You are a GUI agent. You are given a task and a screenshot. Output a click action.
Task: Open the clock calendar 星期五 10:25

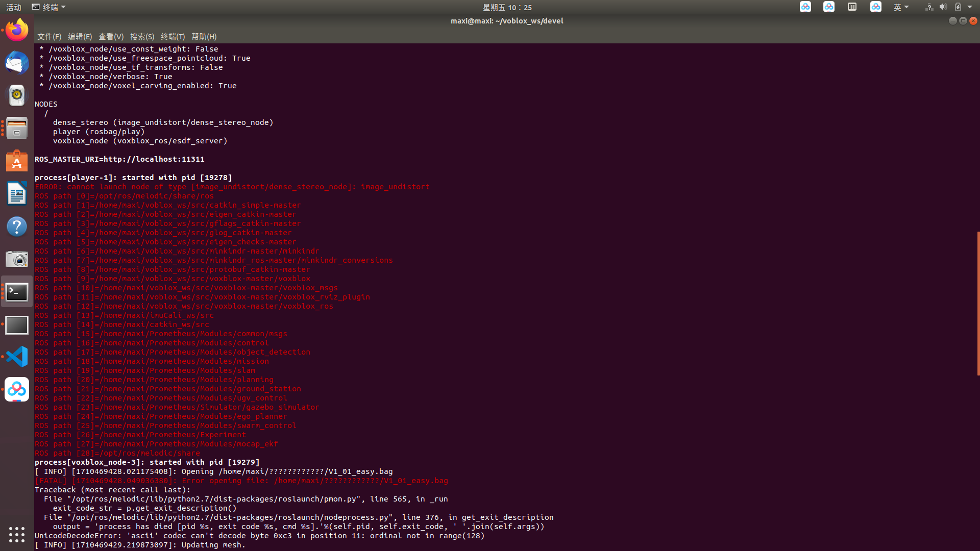(507, 7)
